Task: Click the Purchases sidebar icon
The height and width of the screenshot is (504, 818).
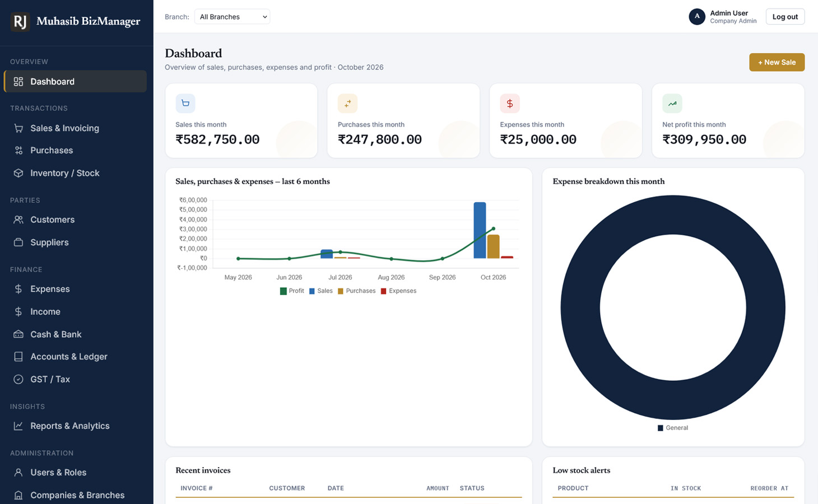Action: click(18, 151)
